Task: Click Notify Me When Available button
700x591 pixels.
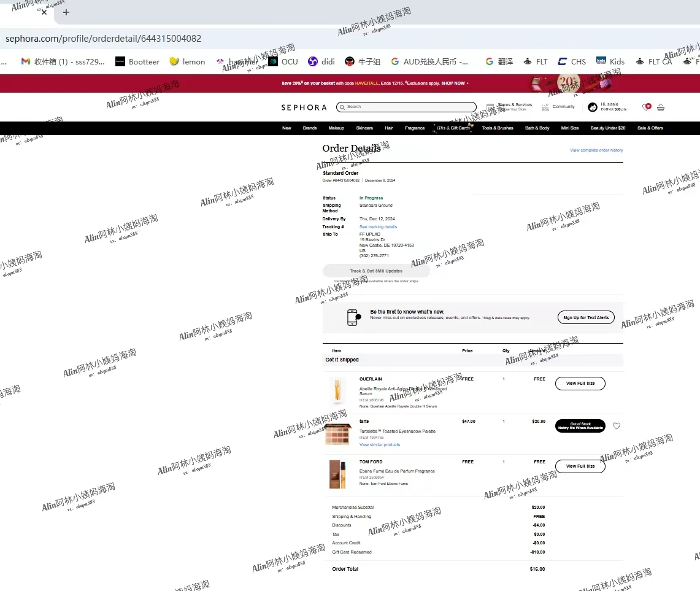Action: pos(580,426)
